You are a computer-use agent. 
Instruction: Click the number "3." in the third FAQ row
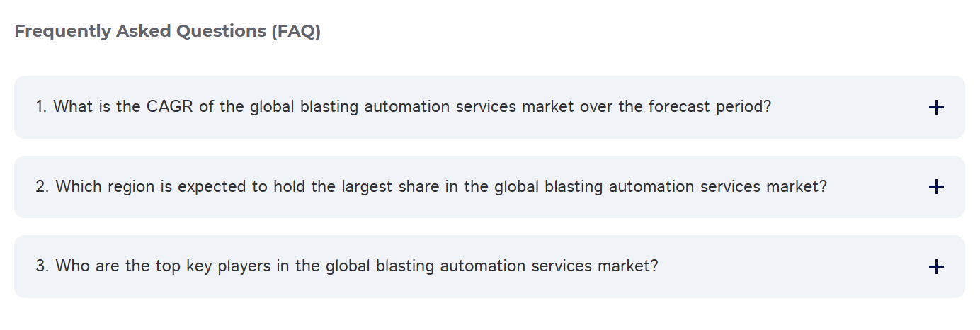[x=42, y=266]
